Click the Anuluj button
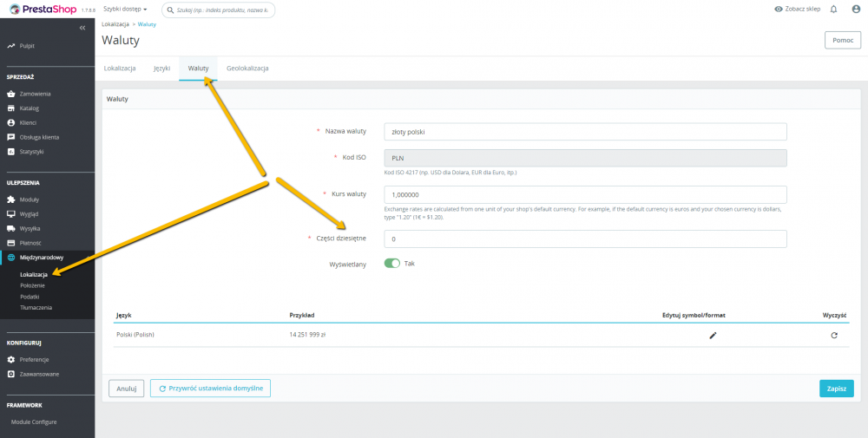 pos(126,389)
